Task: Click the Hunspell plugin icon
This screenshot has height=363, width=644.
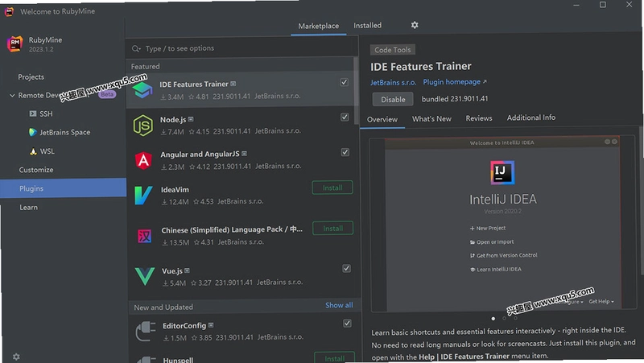Action: tap(147, 359)
